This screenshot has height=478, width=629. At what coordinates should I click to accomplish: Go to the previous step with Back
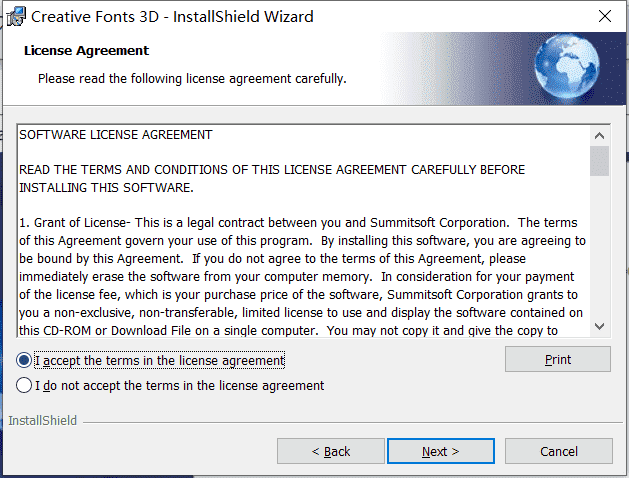331,451
